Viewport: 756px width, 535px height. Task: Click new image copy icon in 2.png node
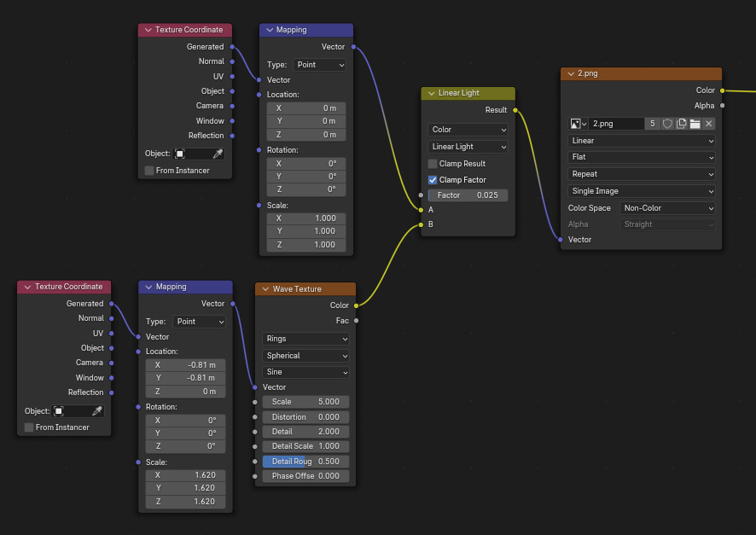(681, 124)
